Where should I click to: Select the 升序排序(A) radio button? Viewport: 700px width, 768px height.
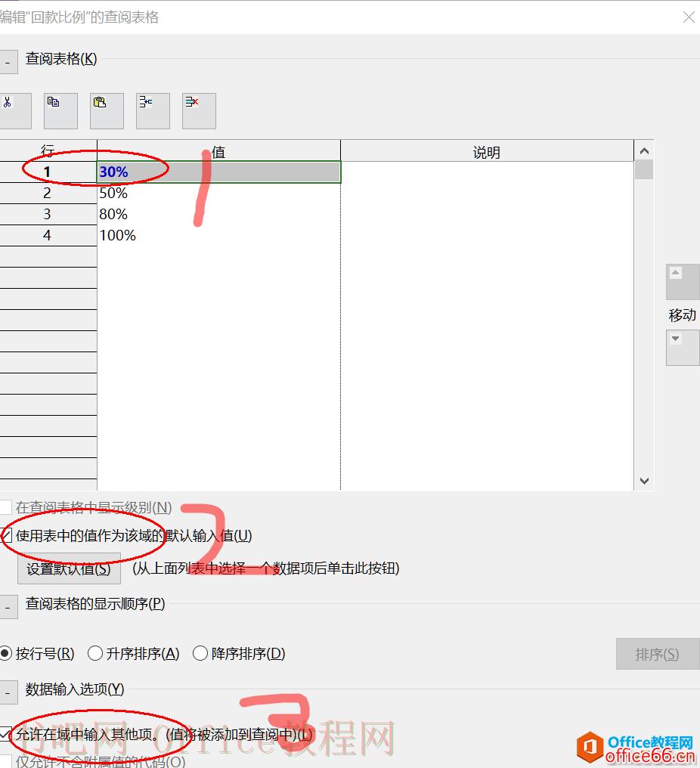pos(95,653)
